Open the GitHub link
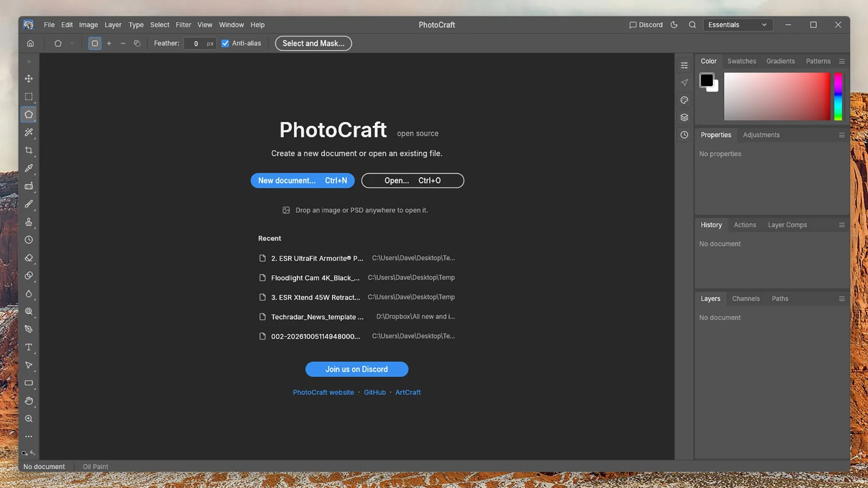868x488 pixels. 375,392
